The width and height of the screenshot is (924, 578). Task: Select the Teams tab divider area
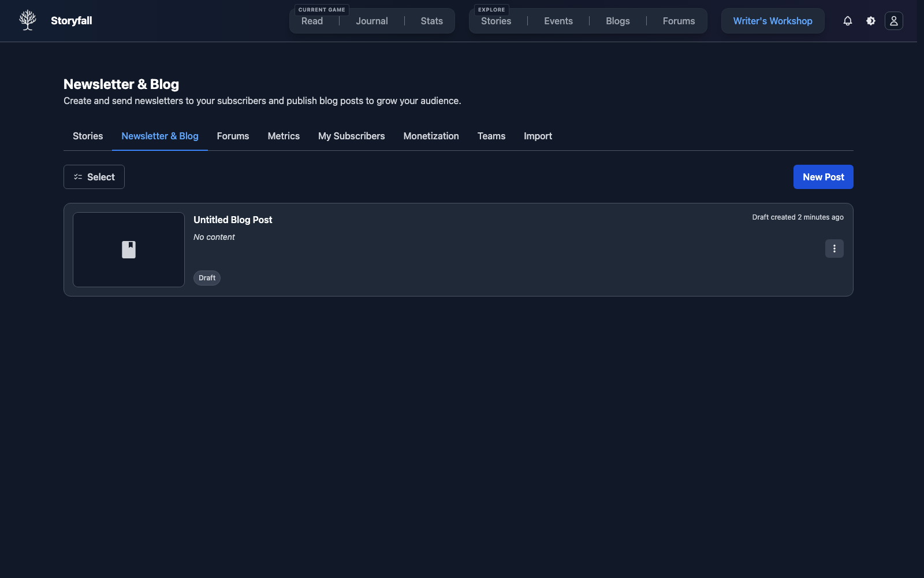tap(491, 136)
